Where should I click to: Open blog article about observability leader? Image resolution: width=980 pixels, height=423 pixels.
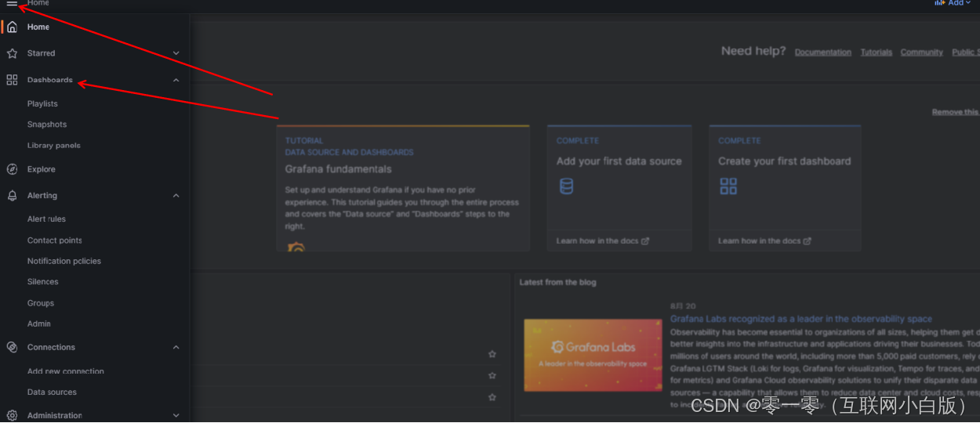pyautogui.click(x=801, y=319)
